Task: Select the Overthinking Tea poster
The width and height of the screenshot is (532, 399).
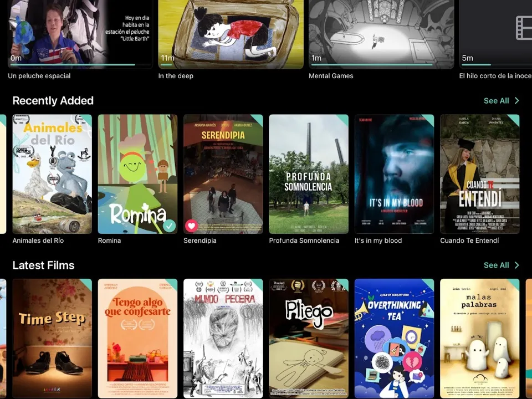Action: pyautogui.click(x=394, y=339)
